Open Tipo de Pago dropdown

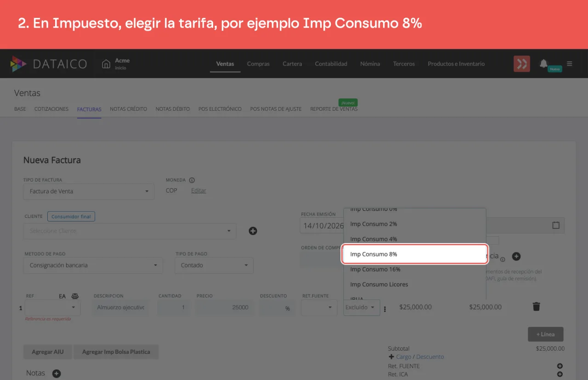(214, 266)
